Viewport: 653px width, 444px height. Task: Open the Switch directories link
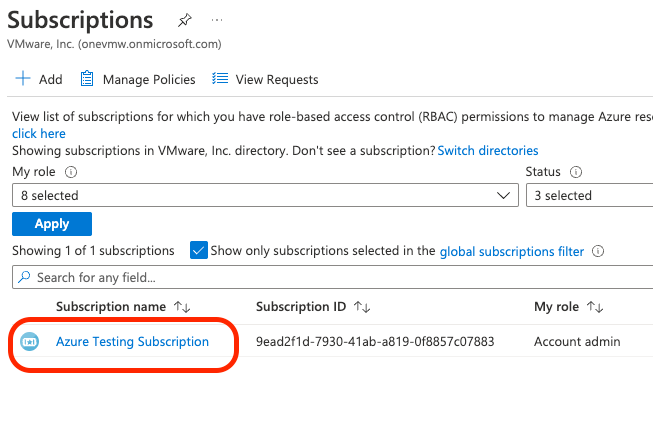(488, 150)
